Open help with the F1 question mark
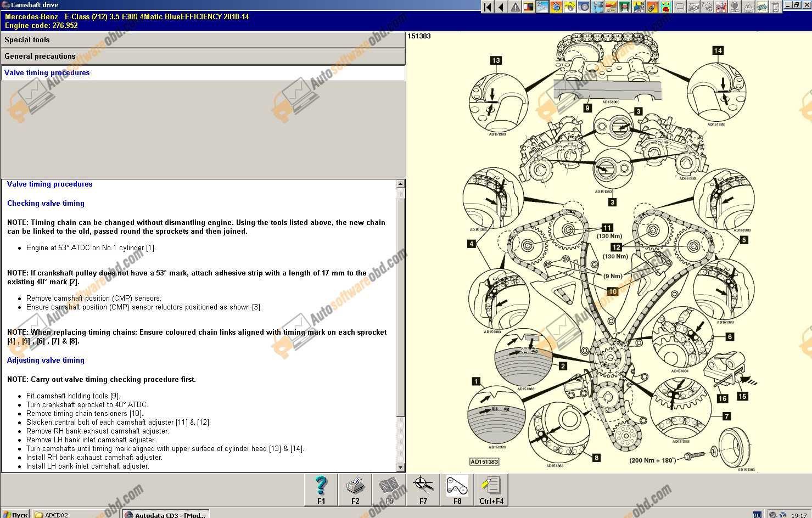 pos(321,489)
